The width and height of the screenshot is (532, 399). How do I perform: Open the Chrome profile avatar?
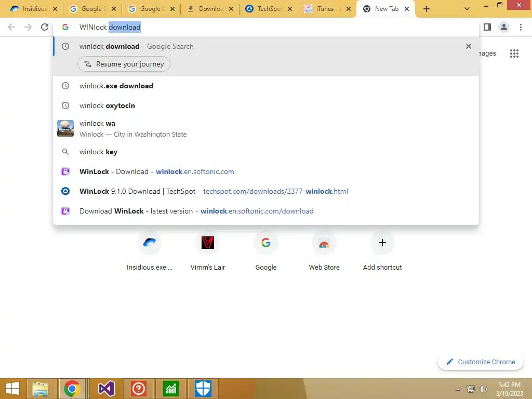click(x=504, y=27)
